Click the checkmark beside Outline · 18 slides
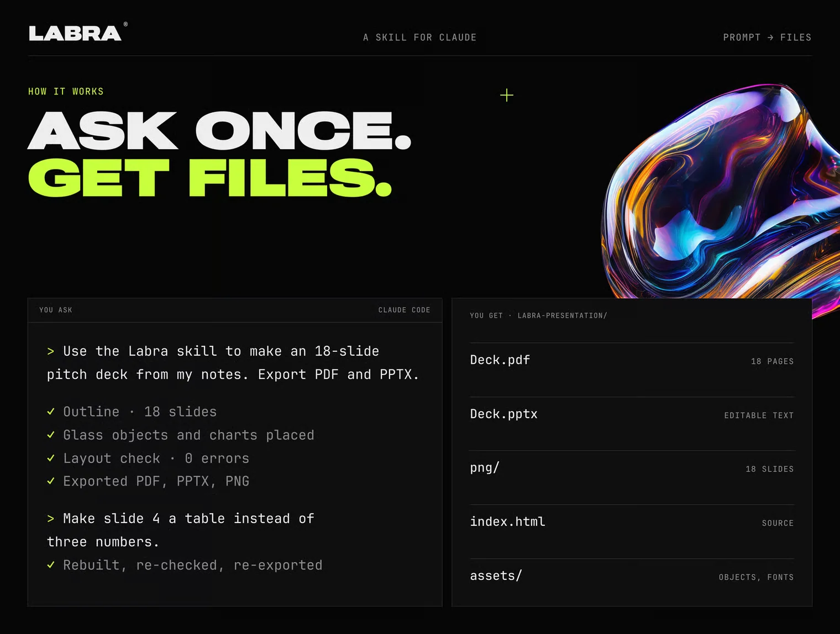 (51, 411)
